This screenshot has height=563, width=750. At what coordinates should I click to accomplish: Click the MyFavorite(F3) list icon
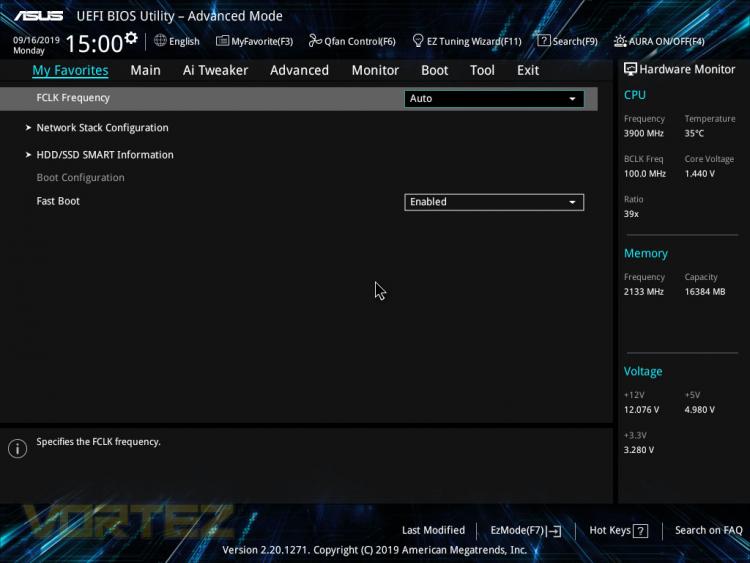(222, 41)
